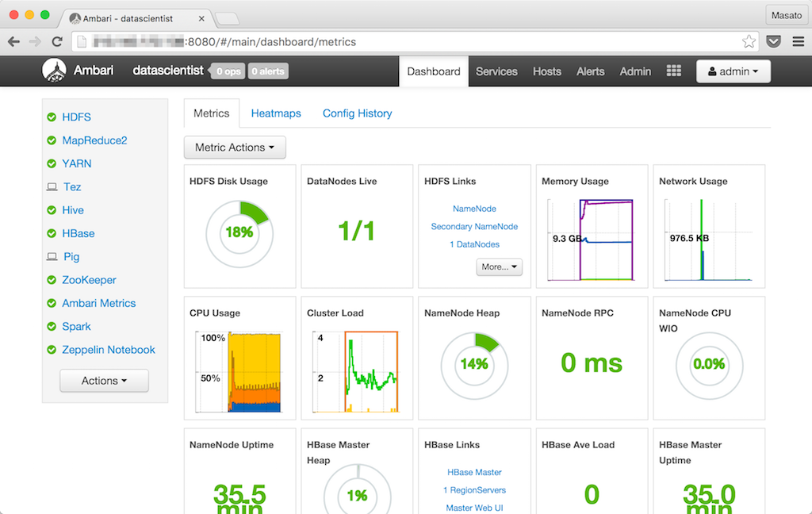This screenshot has height=514, width=812.
Task: Open the Zeppelin Notebook service link
Action: (109, 350)
